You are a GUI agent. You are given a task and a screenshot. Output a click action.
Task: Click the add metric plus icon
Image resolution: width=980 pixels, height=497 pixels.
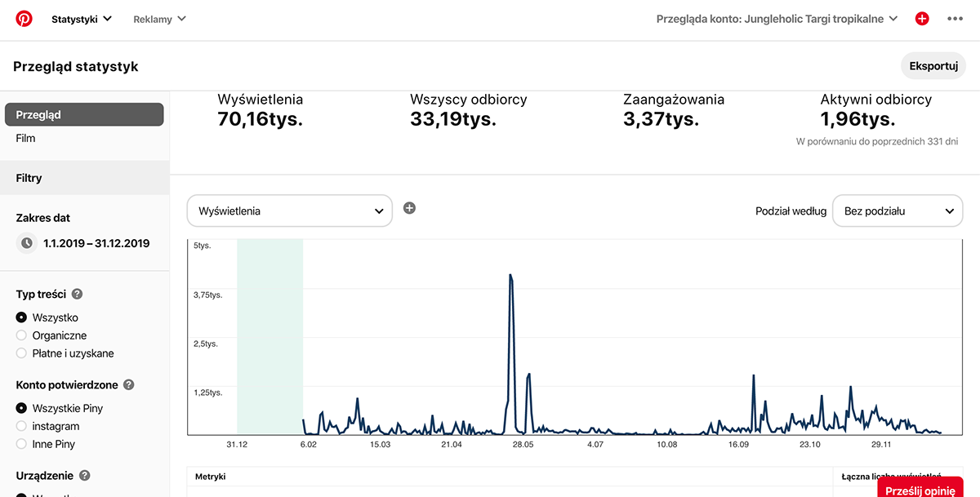click(x=409, y=208)
